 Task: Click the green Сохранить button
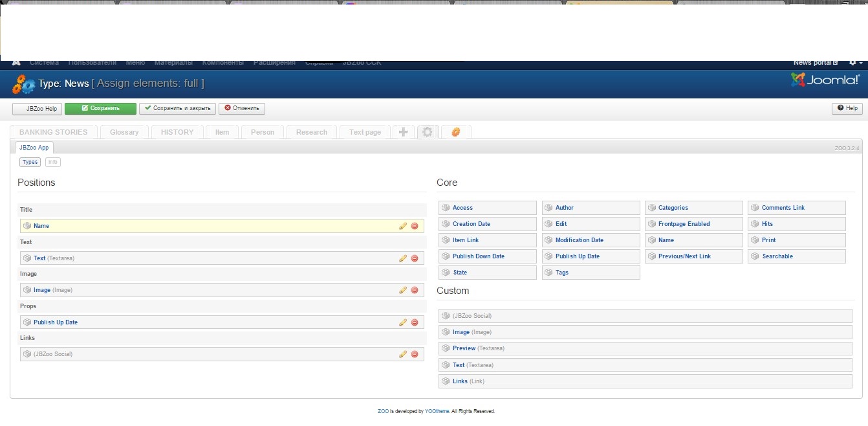point(100,109)
